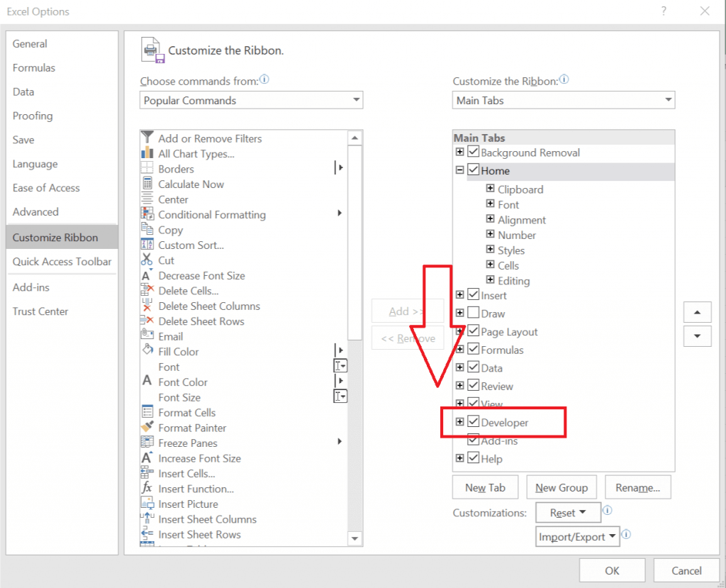The width and height of the screenshot is (726, 588).
Task: Click the Delete Sheet Columns icon
Action: tap(147, 306)
